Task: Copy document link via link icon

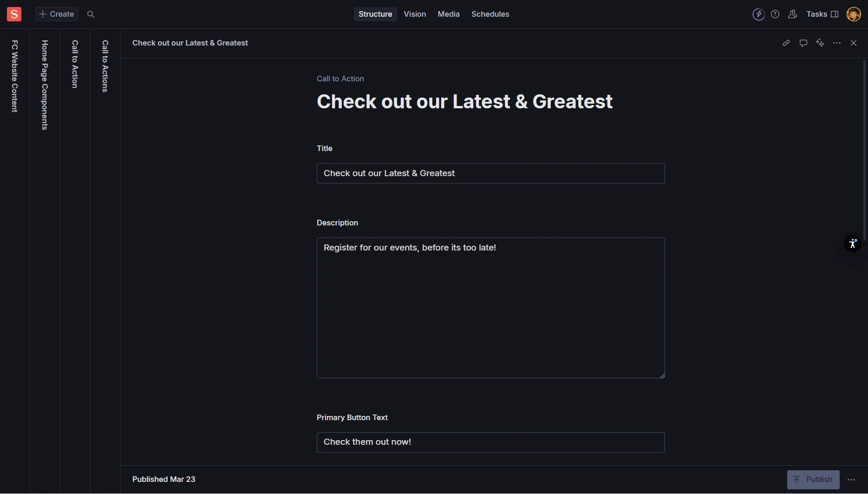Action: tap(786, 43)
